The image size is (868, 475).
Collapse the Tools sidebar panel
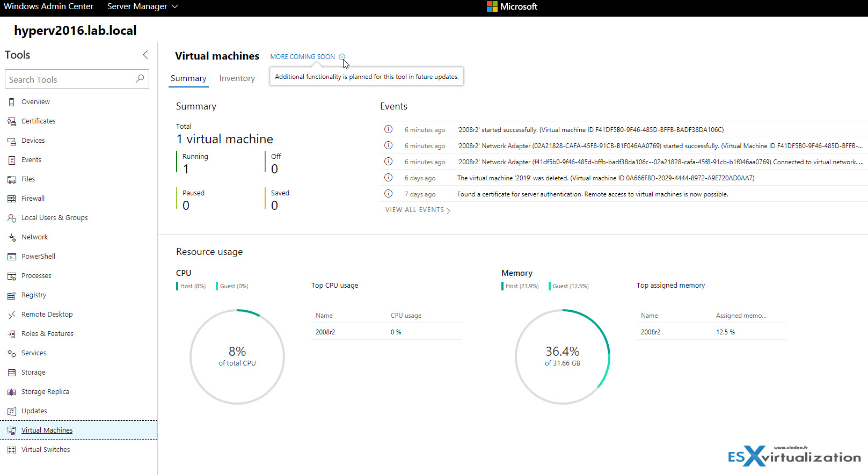pyautogui.click(x=145, y=55)
